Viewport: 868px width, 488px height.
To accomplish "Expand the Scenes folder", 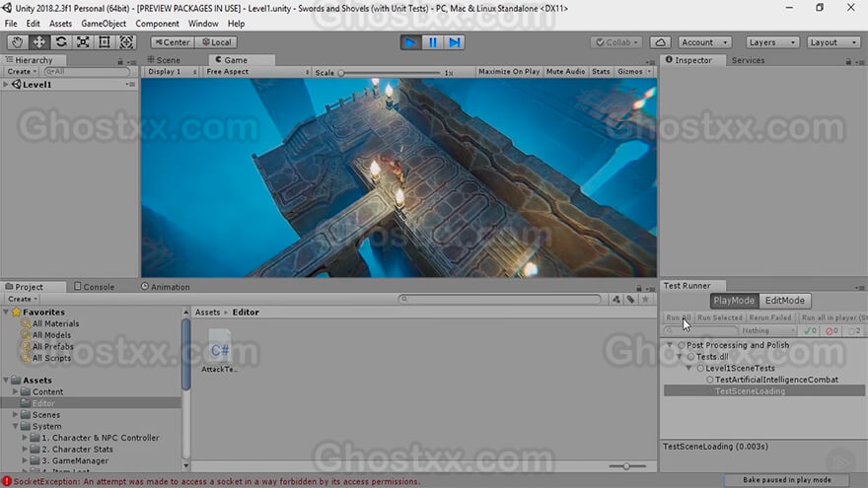I will click(16, 415).
